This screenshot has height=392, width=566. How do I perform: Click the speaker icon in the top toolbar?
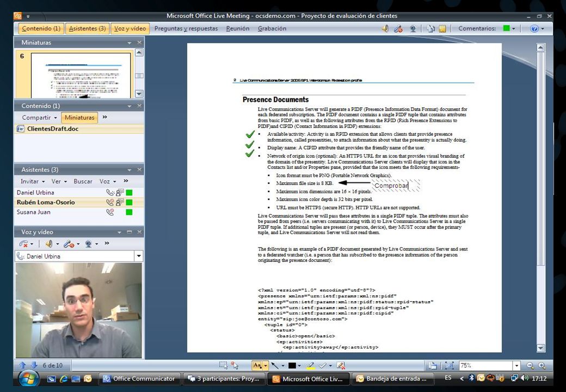pos(385,28)
